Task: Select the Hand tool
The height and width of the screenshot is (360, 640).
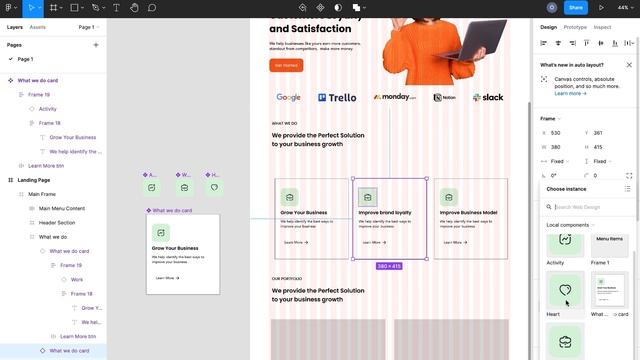Action: (134, 8)
